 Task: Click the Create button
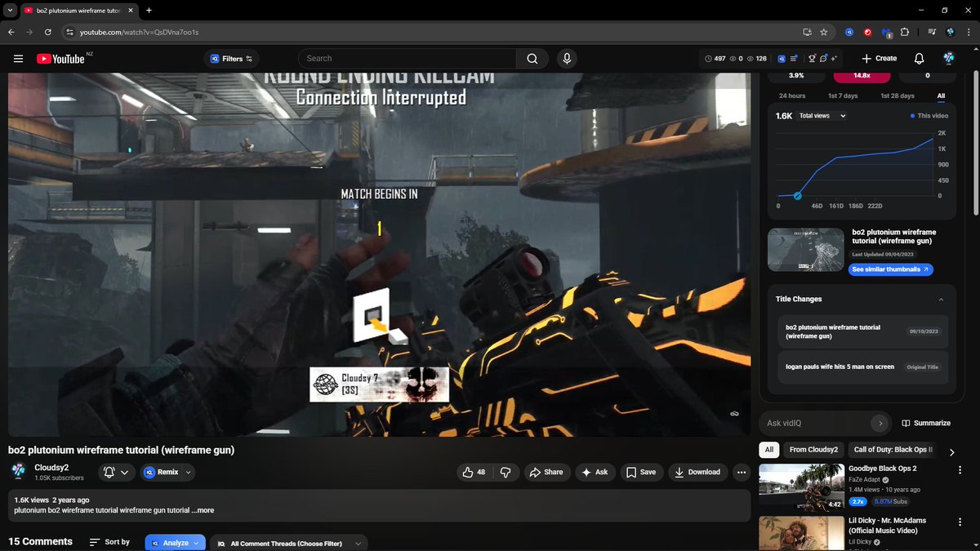pos(878,59)
